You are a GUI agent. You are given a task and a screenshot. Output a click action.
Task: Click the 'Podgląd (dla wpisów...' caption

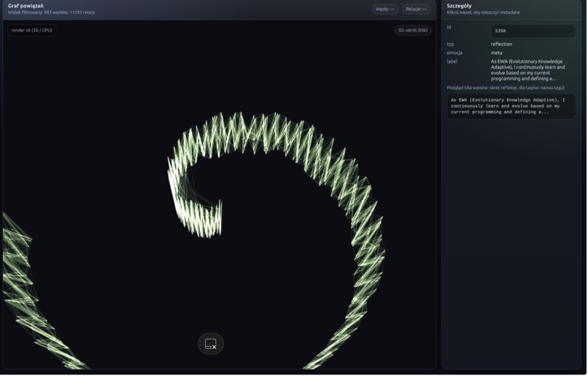pos(506,88)
